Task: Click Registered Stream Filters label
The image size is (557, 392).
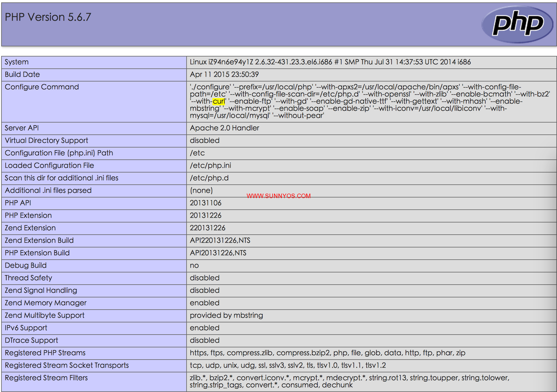Action: click(46, 378)
